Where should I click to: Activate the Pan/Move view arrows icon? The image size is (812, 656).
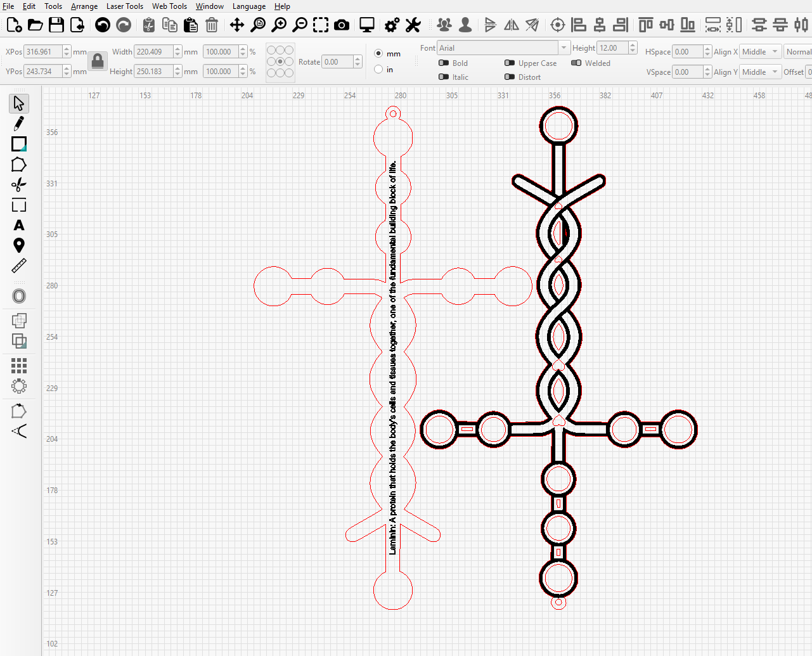[237, 25]
